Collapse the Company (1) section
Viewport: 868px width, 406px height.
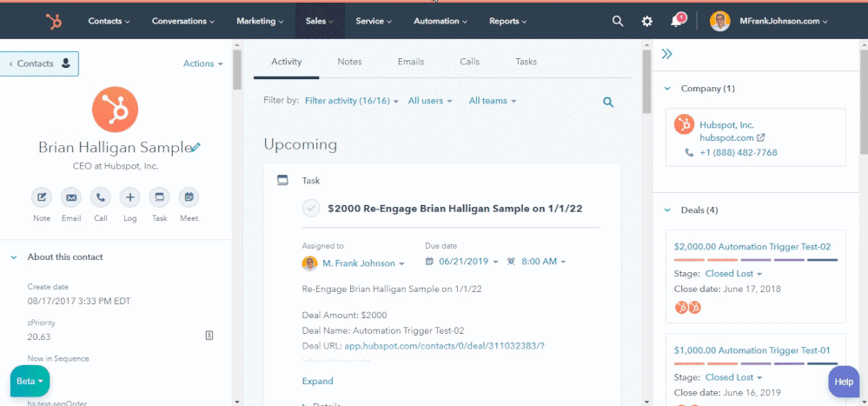[667, 88]
